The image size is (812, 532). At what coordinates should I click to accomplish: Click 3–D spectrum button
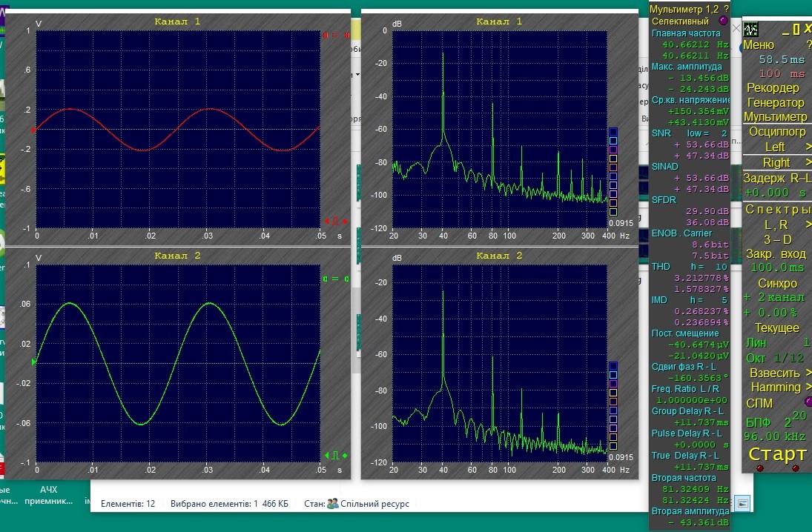pyautogui.click(x=777, y=239)
